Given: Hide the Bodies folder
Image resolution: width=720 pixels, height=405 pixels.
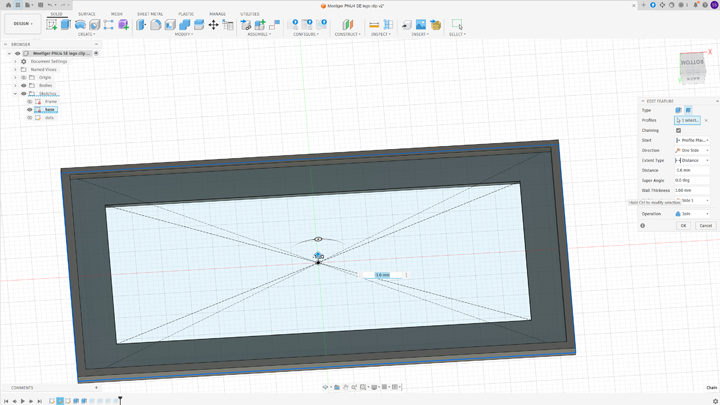Looking at the screenshot, I should pos(24,85).
